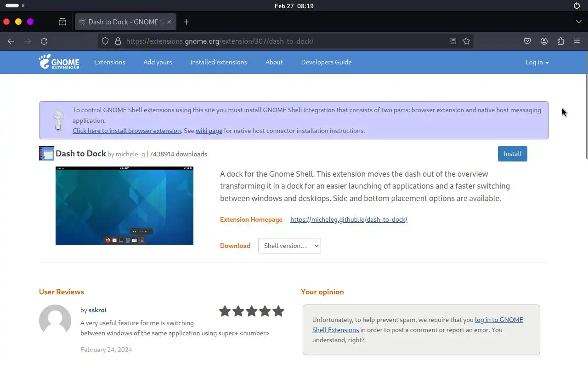Click the Activities workspace indicator pill
This screenshot has width=588, height=368.
pos(15,6)
